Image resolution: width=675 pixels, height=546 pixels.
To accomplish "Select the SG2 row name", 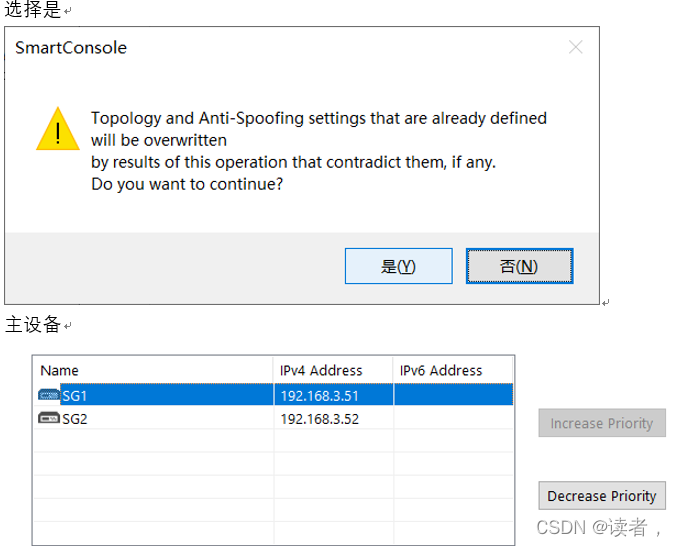I will click(74, 419).
